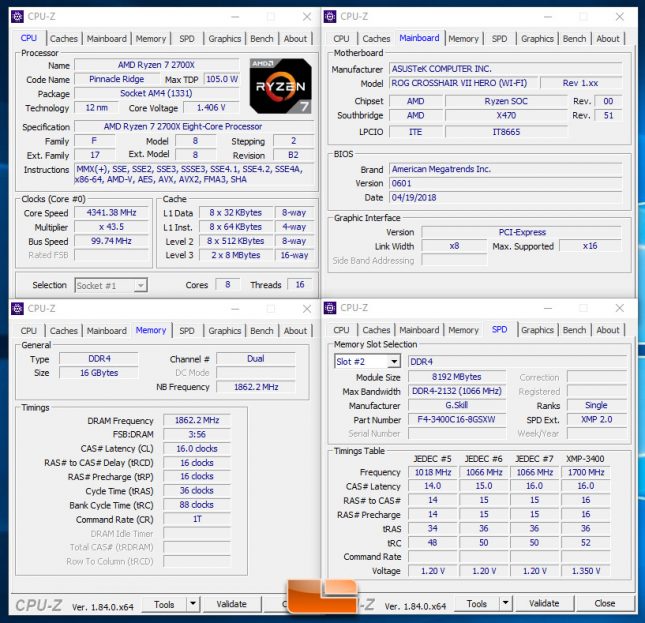Click Command Rate 1T value
This screenshot has width=645, height=623.
click(x=197, y=519)
